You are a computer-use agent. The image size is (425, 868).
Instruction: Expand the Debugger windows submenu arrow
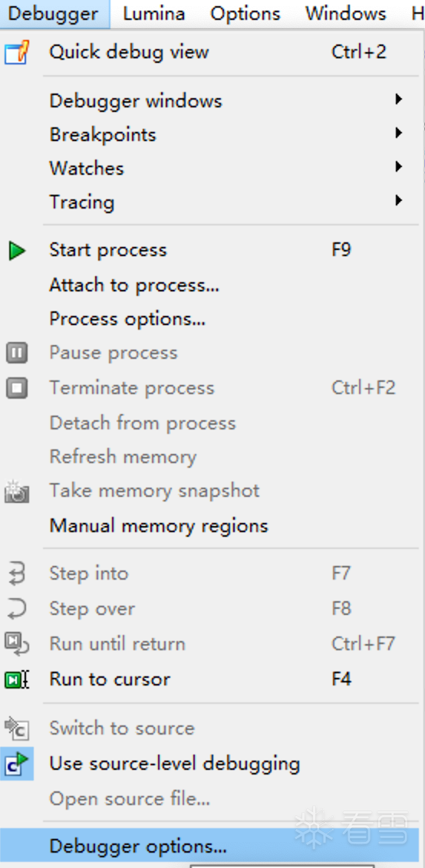[398, 100]
